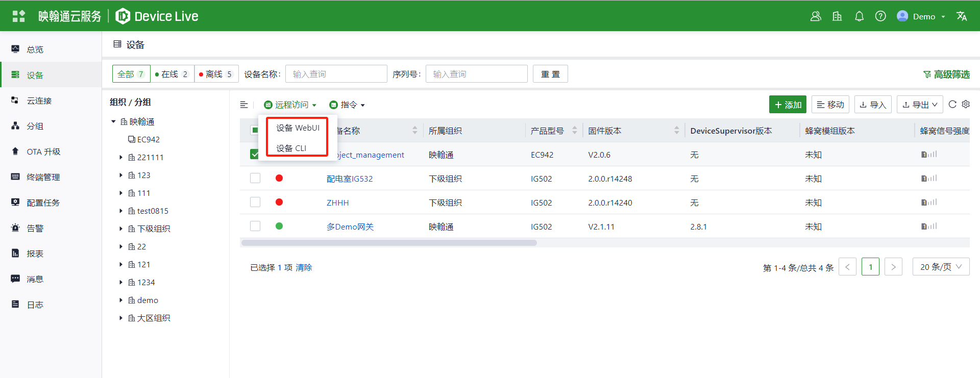Open table column settings gear
This screenshot has width=980, height=378.
(966, 104)
